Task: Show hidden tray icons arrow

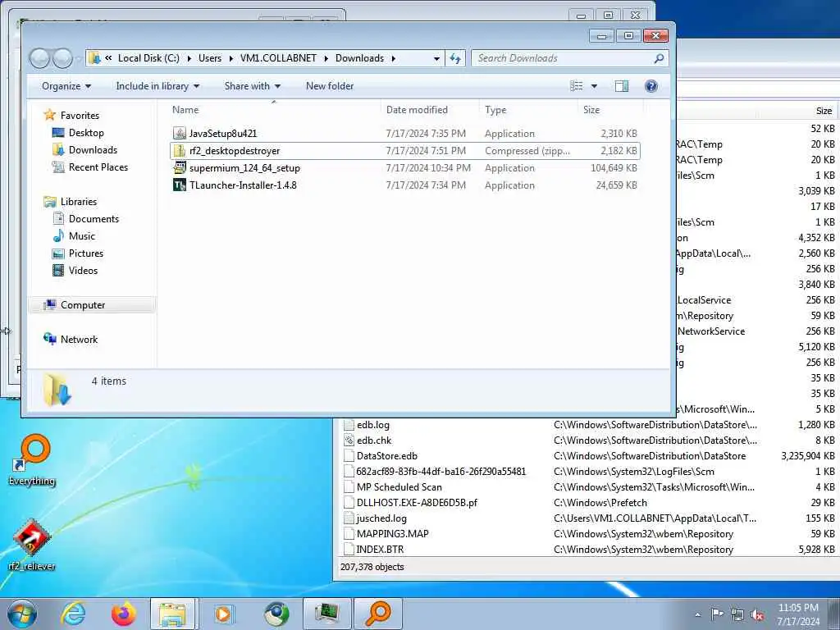Action: pos(697,614)
